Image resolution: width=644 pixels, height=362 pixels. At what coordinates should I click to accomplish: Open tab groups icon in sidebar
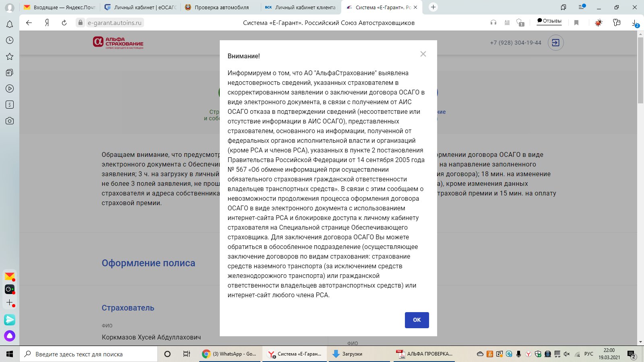point(10,72)
